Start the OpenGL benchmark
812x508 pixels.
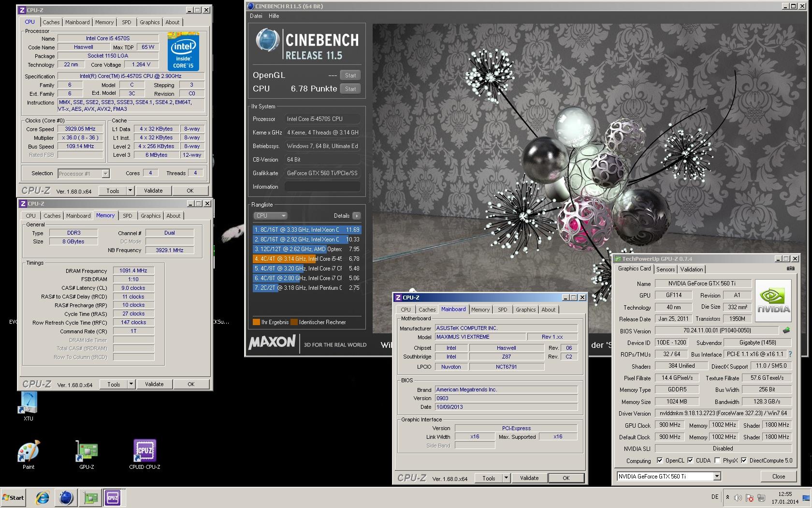(x=350, y=75)
